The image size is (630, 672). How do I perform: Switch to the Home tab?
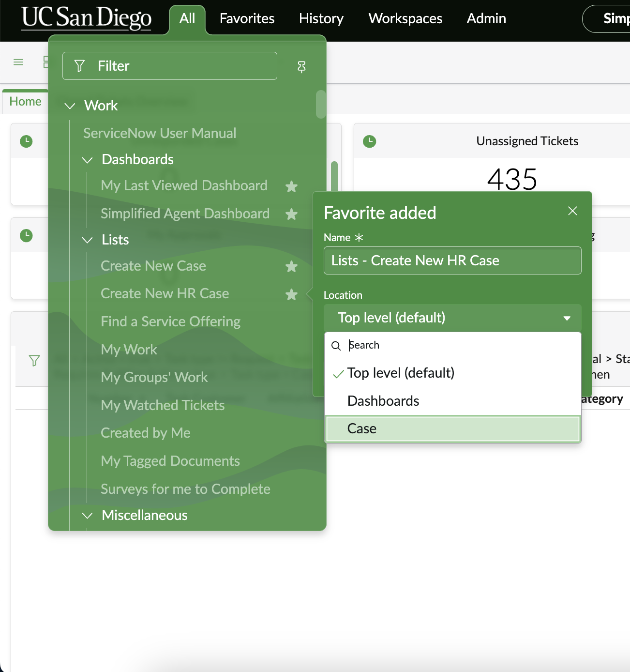pos(25,102)
